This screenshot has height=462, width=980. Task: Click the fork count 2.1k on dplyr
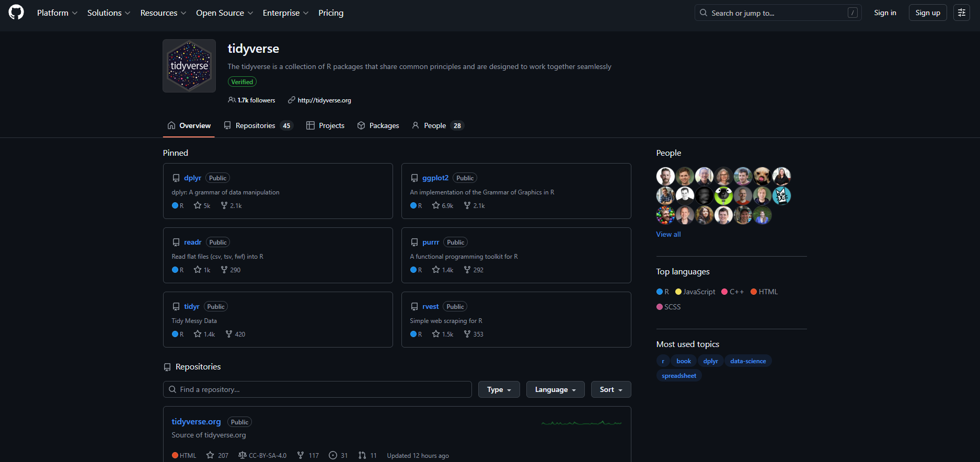(x=231, y=205)
